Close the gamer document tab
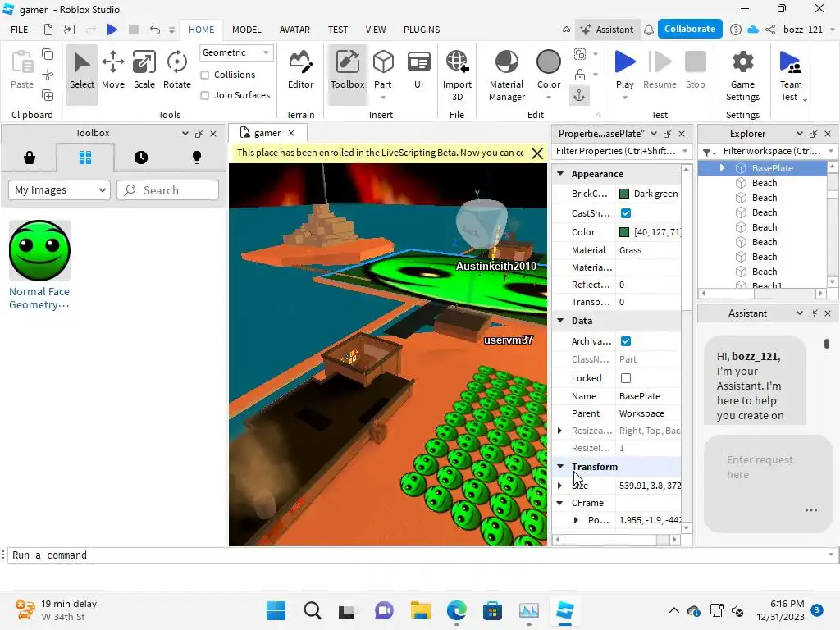This screenshot has height=630, width=840. click(291, 133)
